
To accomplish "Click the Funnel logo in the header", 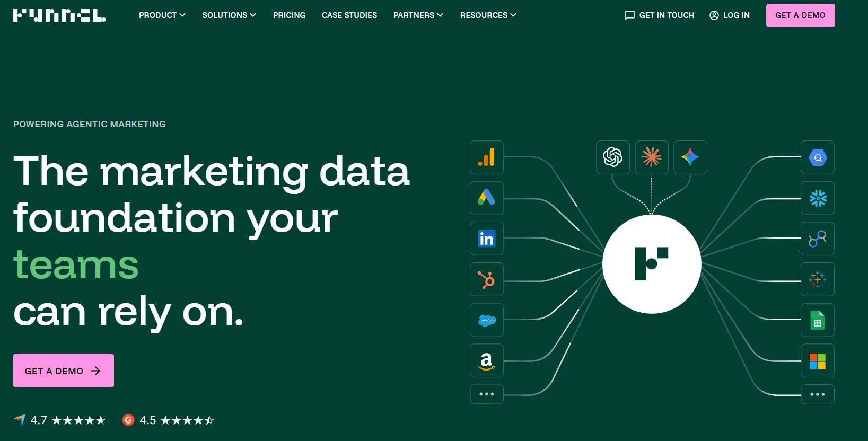I will [59, 15].
